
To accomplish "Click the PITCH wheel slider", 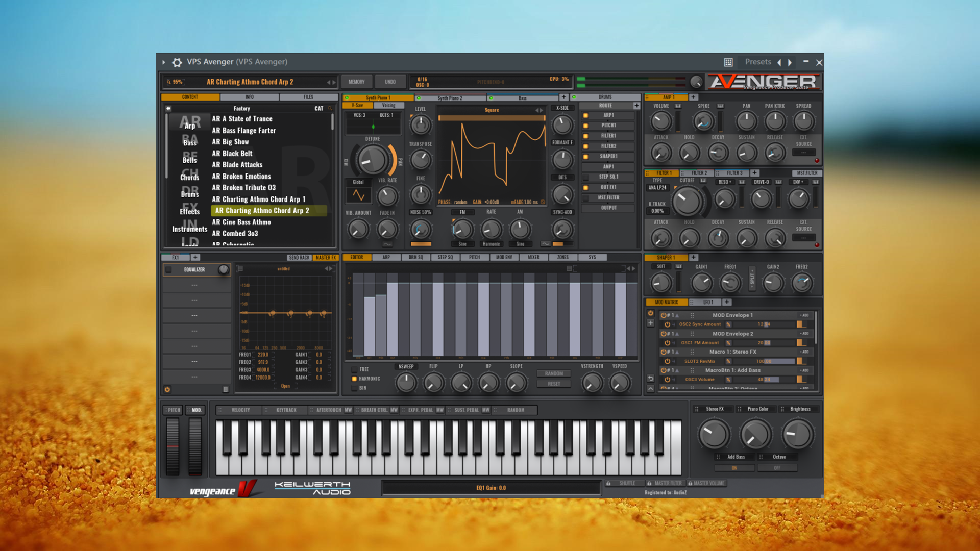I will 173,446.
